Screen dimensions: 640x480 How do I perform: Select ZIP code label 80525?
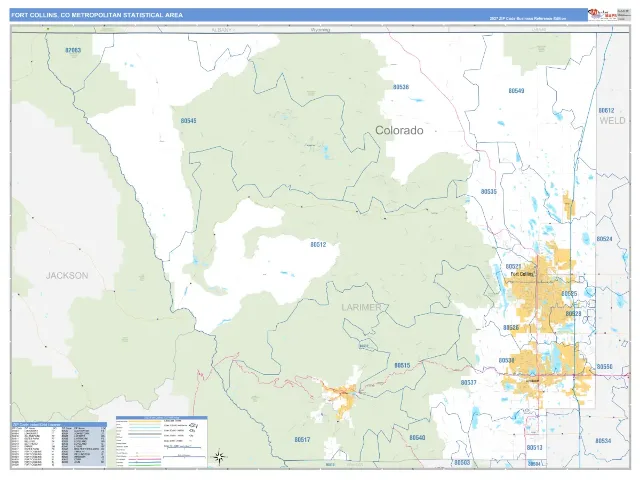point(569,294)
